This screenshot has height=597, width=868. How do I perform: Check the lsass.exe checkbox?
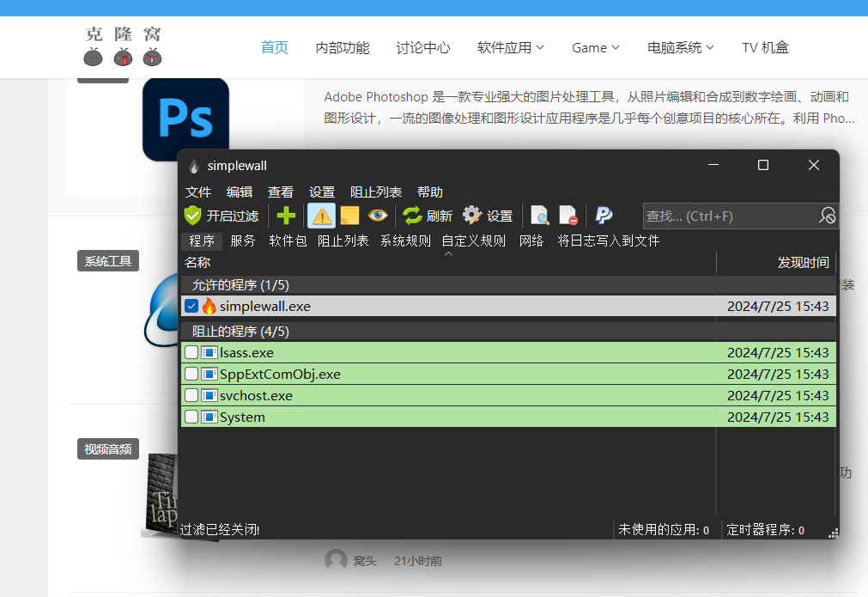[x=191, y=352]
